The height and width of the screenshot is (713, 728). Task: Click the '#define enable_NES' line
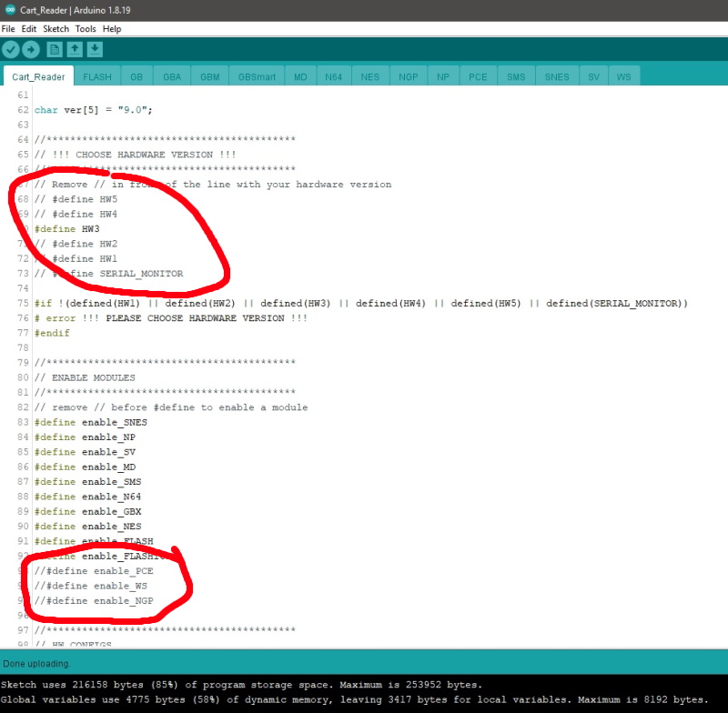(87, 526)
